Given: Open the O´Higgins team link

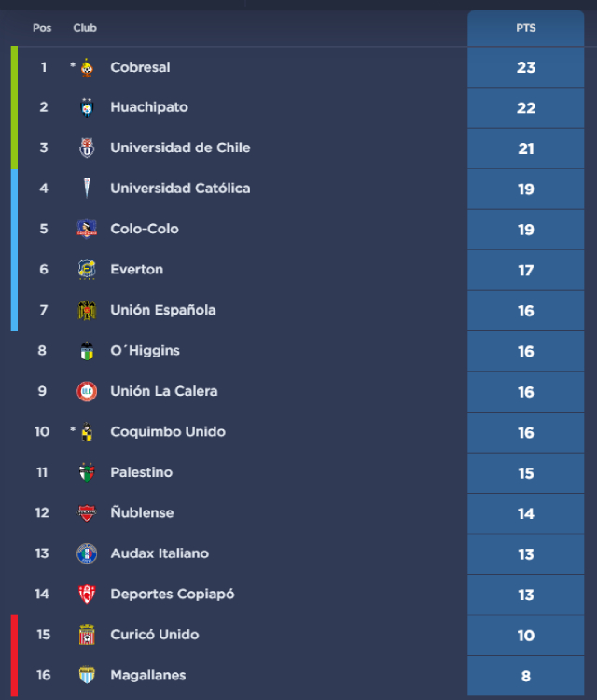Looking at the screenshot, I should tap(145, 351).
